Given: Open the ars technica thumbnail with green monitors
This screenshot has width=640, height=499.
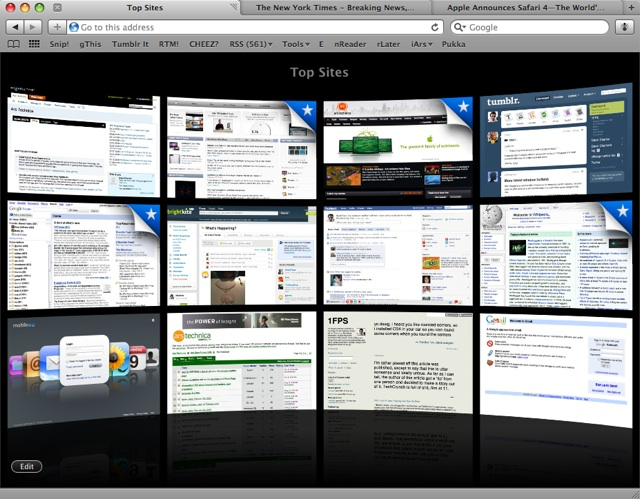Looking at the screenshot, I should [398, 148].
